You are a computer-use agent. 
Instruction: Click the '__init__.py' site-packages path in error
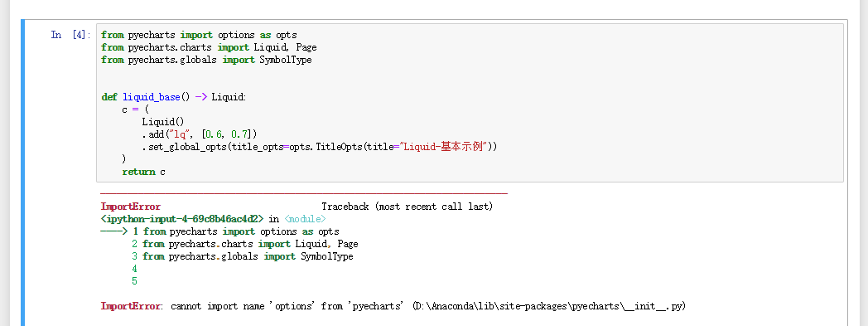pyautogui.click(x=549, y=306)
